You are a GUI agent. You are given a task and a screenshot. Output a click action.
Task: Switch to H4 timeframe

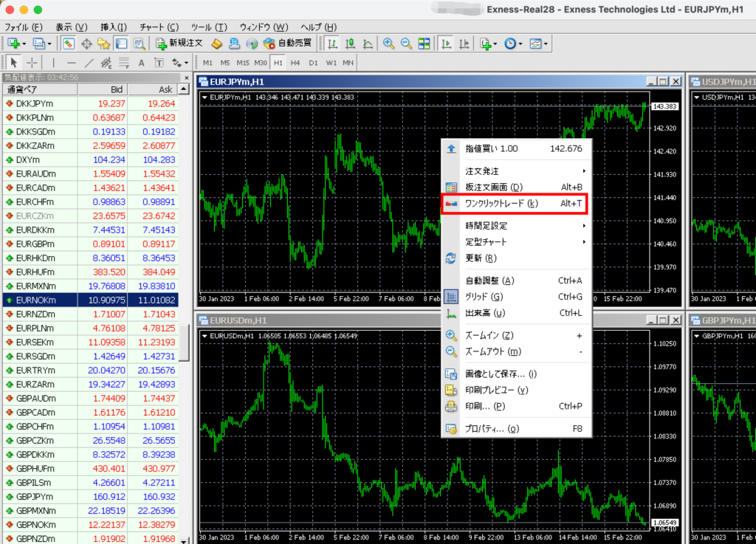[x=295, y=63]
